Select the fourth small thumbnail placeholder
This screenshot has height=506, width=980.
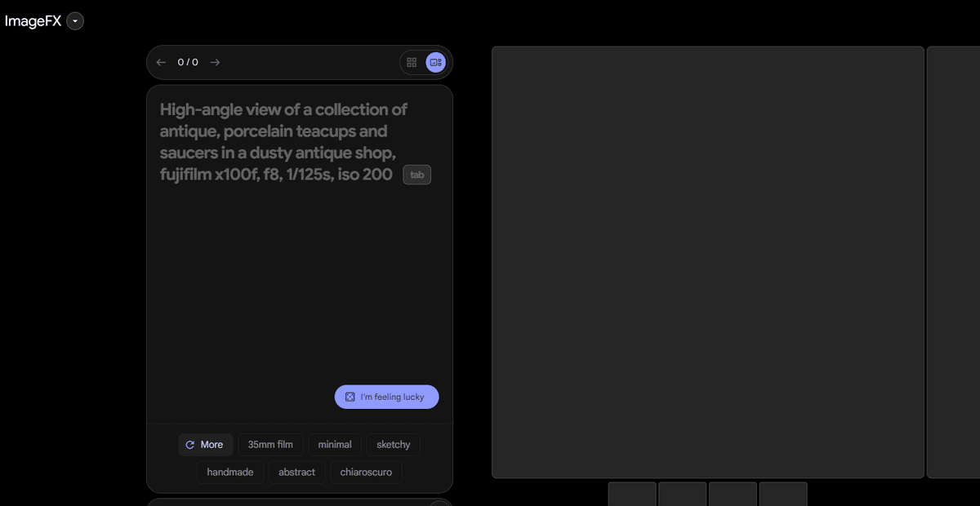[782, 494]
